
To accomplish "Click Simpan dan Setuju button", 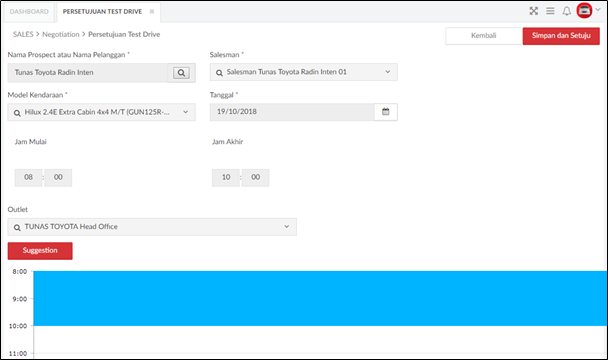I will click(x=561, y=36).
